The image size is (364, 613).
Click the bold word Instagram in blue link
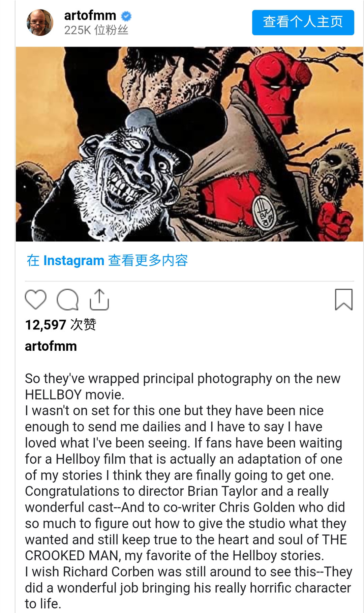click(x=74, y=260)
